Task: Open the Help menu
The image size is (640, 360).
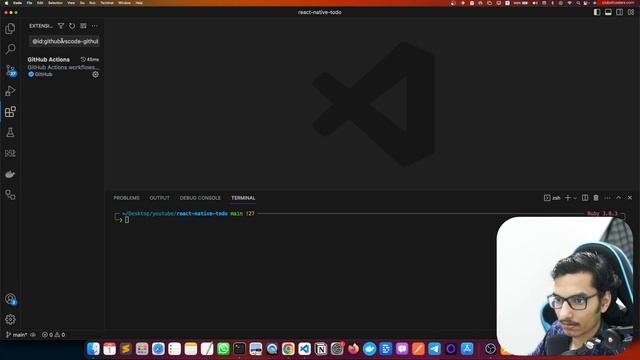Action: coord(139,3)
